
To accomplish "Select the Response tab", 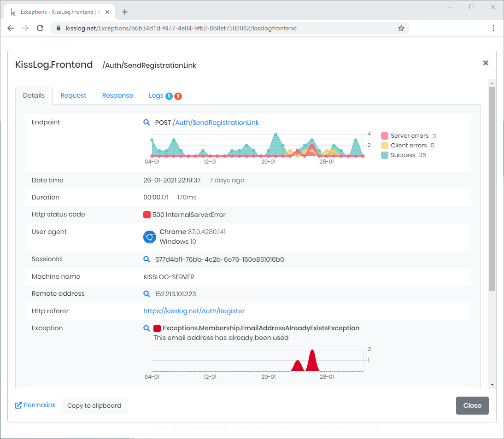I will pos(117,95).
